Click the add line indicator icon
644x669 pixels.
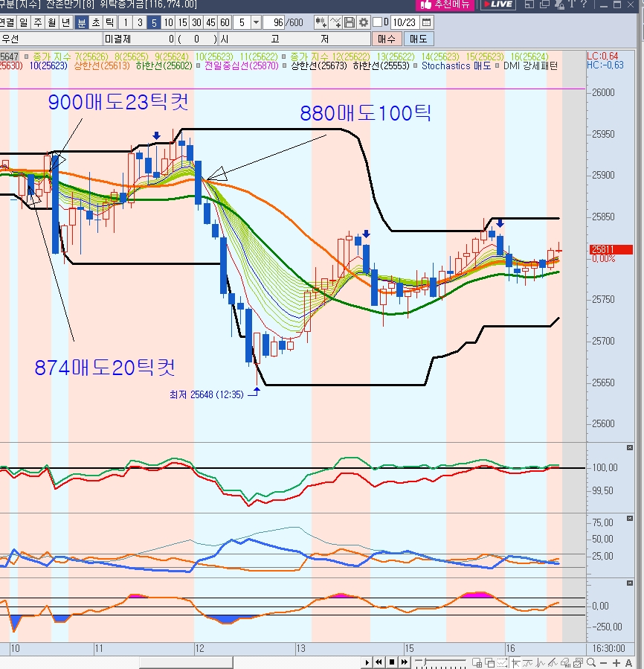click(335, 22)
